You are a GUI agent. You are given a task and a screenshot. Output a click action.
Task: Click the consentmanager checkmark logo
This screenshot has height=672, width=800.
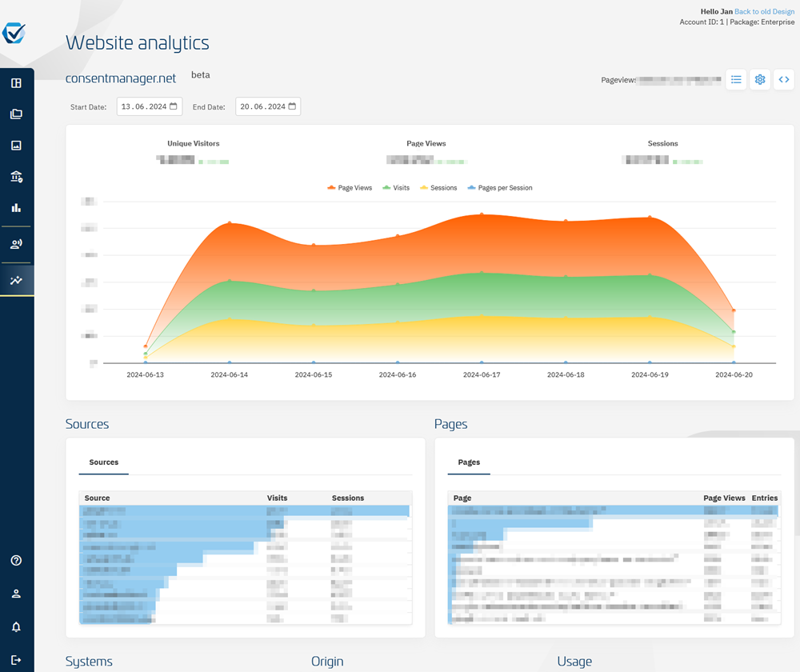point(14,33)
